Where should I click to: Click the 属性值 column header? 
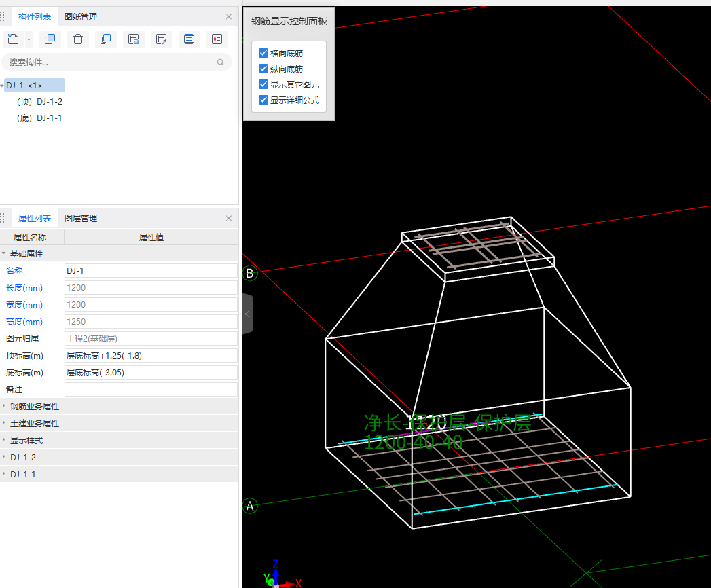click(x=151, y=238)
